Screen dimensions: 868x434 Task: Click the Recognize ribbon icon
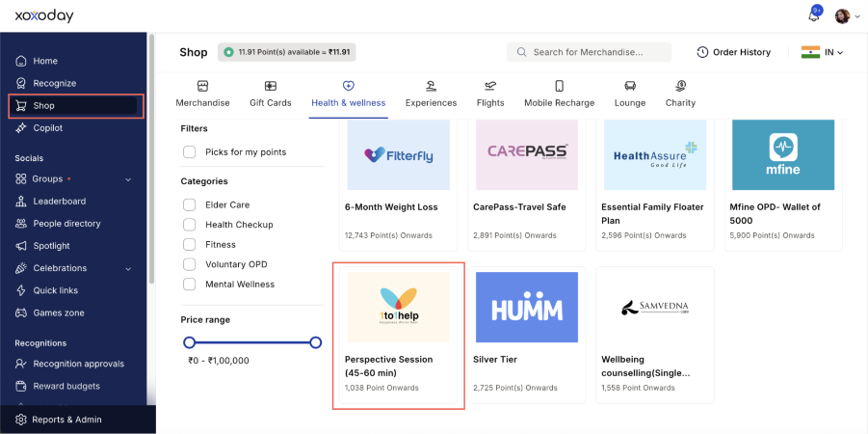[x=21, y=83]
